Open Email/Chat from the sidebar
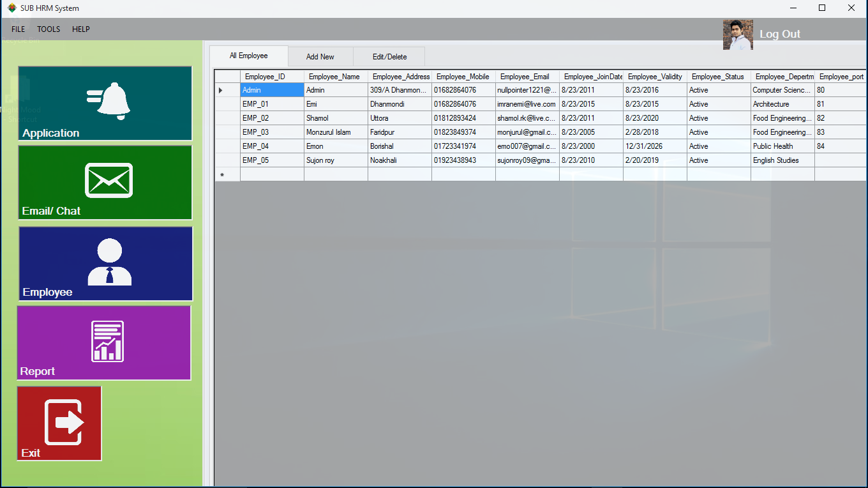 pyautogui.click(x=104, y=183)
